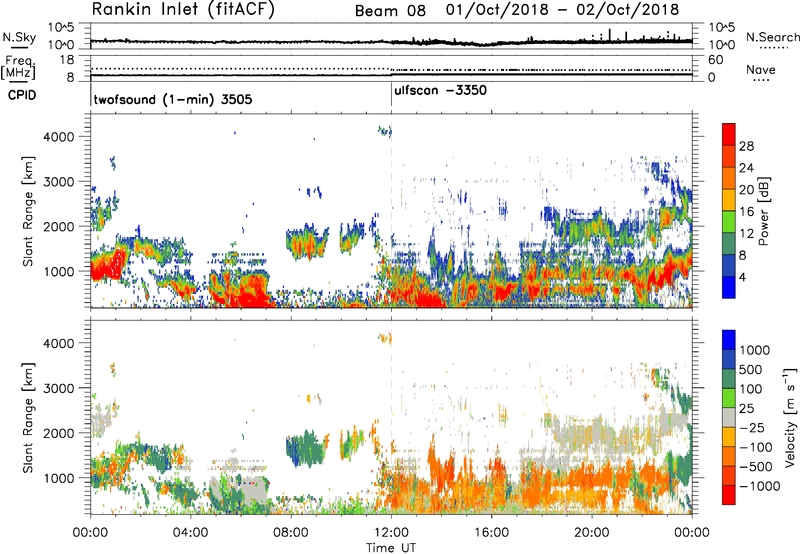Click the blue top segment of Velocity colorbar

(729, 340)
